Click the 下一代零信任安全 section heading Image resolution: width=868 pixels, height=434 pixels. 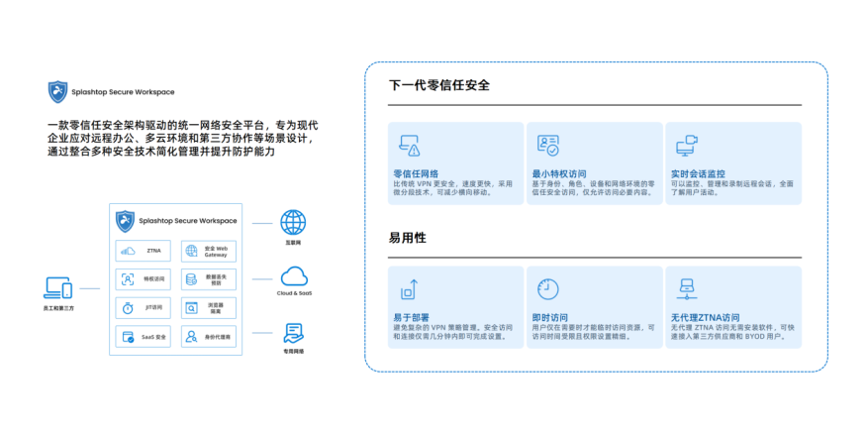click(439, 85)
